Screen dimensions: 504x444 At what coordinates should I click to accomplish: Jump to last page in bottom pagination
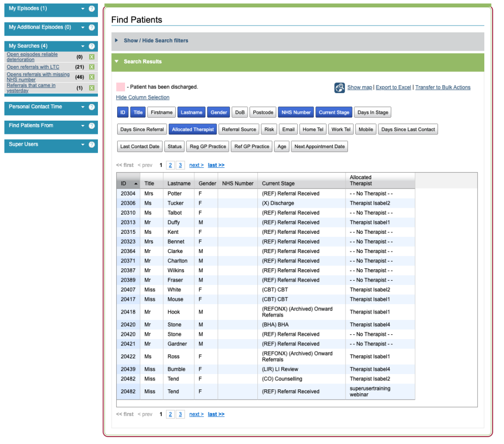[216, 414]
